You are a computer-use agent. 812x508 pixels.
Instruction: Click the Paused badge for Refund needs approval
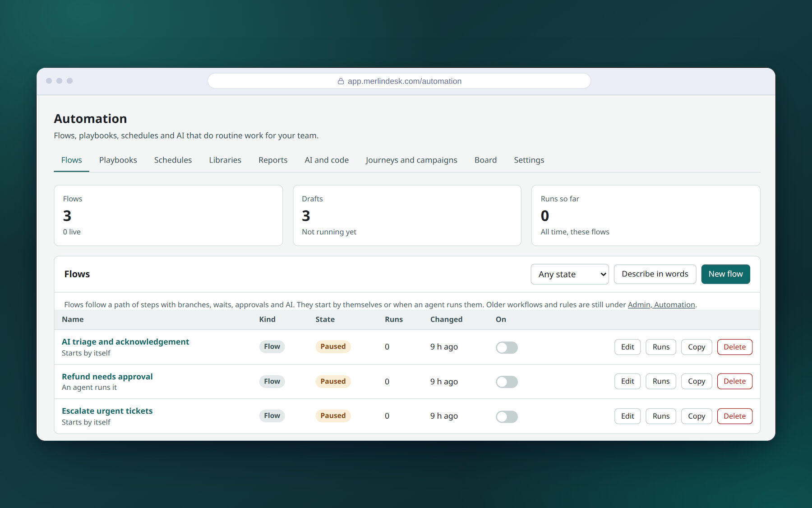333,381
